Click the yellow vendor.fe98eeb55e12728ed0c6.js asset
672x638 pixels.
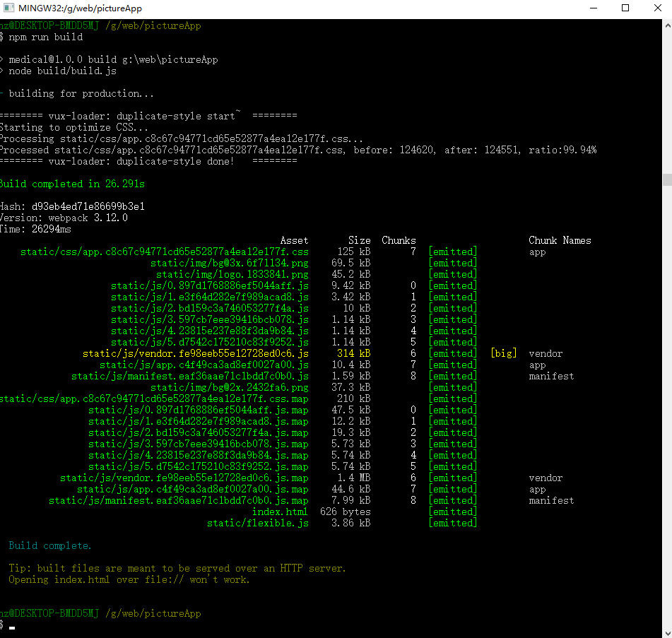196,353
